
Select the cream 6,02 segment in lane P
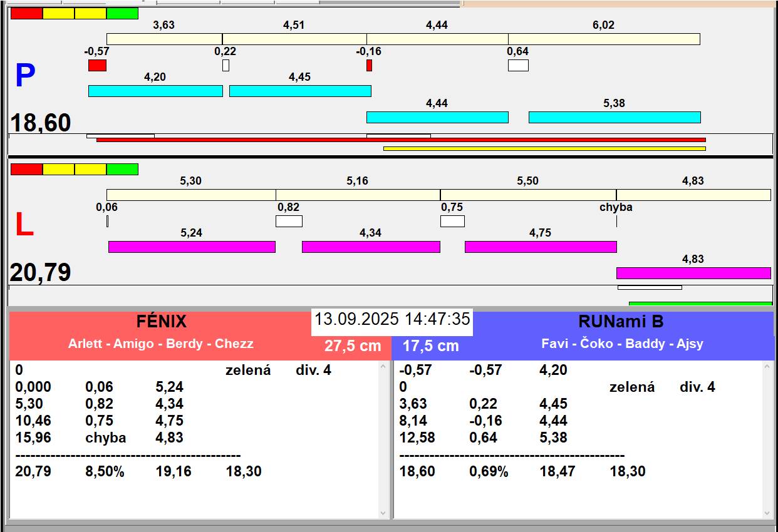(604, 39)
